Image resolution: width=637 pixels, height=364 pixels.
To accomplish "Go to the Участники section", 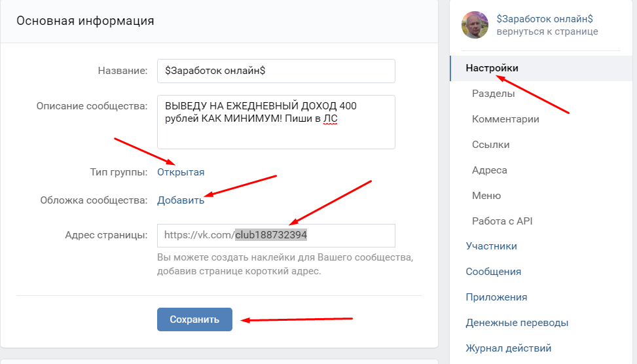I will pyautogui.click(x=491, y=246).
